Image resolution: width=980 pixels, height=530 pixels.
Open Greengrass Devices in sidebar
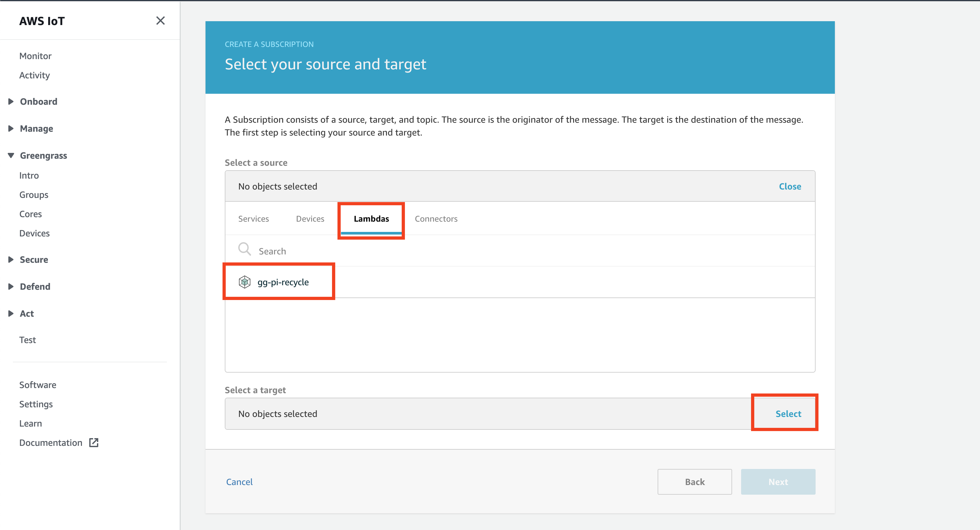coord(35,233)
